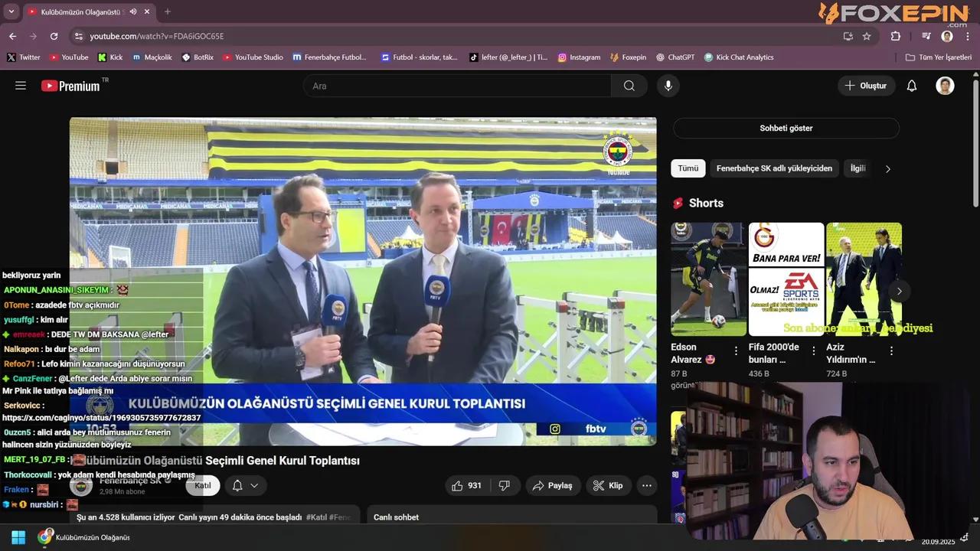Click the Chrome address bar URL
This screenshot has height=551, width=980.
157,36
